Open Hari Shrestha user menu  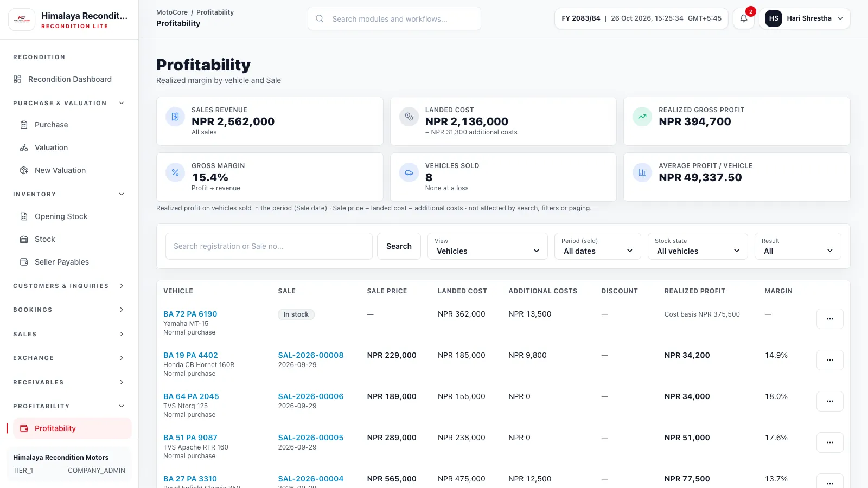point(805,18)
